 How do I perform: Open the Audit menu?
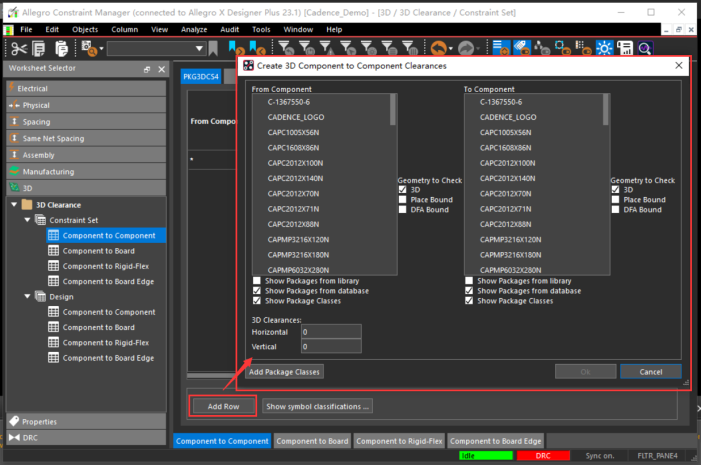(x=229, y=30)
